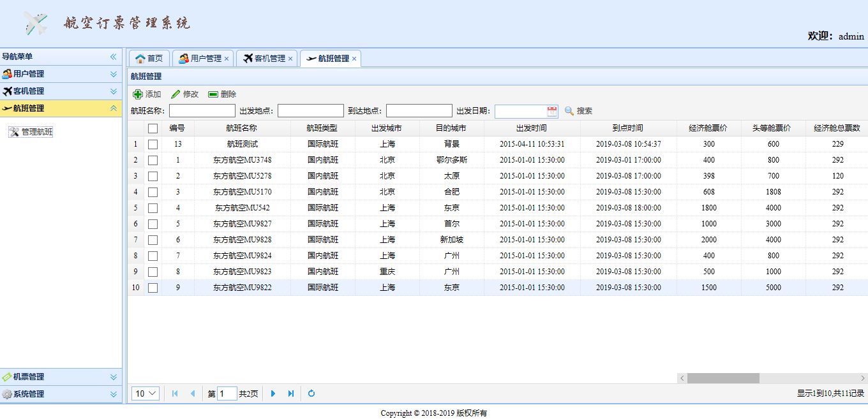868x419 pixels.
Task: Check the row for 东方航空MU5278
Action: click(153, 176)
